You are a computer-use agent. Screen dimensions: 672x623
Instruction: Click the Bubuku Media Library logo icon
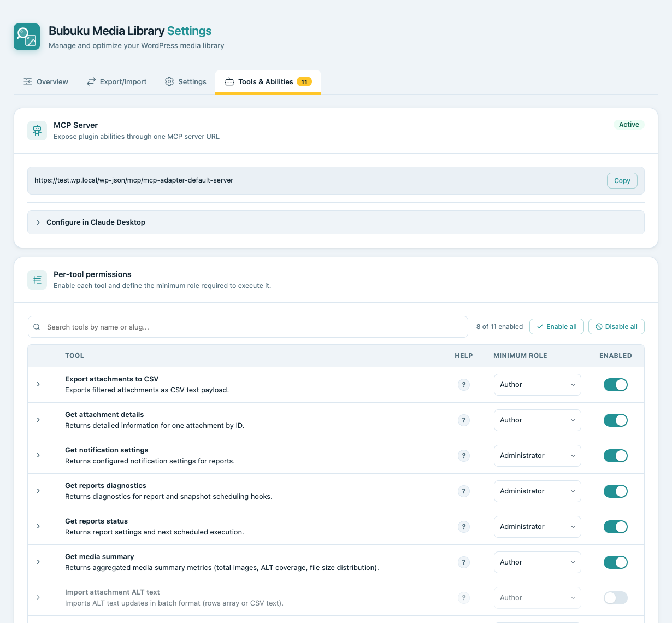pyautogui.click(x=27, y=37)
